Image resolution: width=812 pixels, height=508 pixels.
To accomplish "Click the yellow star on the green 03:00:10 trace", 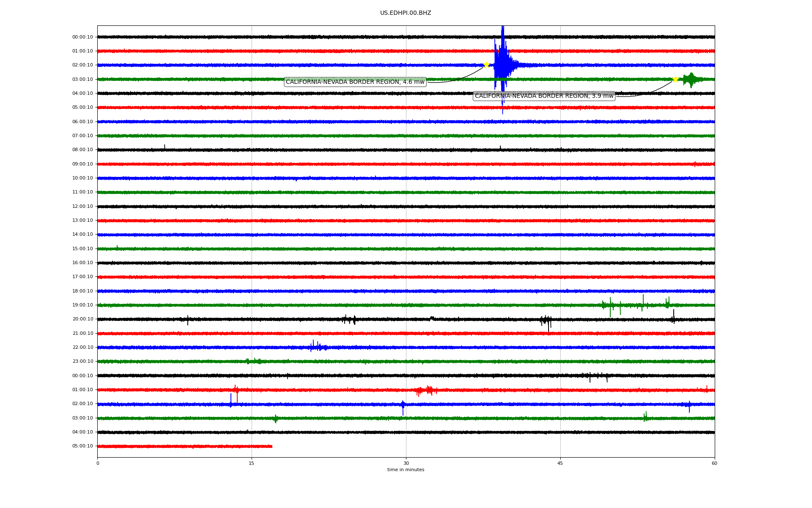I will tap(675, 79).
